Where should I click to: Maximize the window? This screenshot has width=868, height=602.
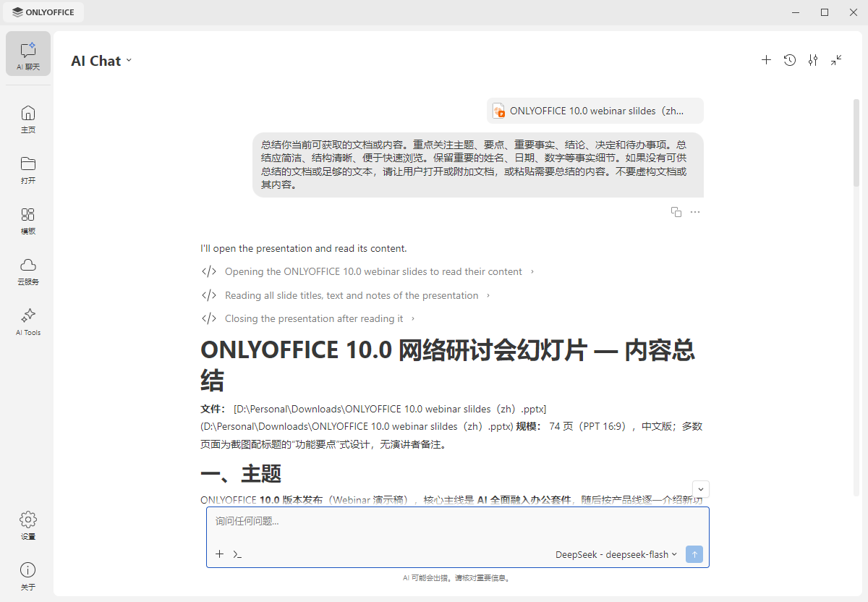825,12
